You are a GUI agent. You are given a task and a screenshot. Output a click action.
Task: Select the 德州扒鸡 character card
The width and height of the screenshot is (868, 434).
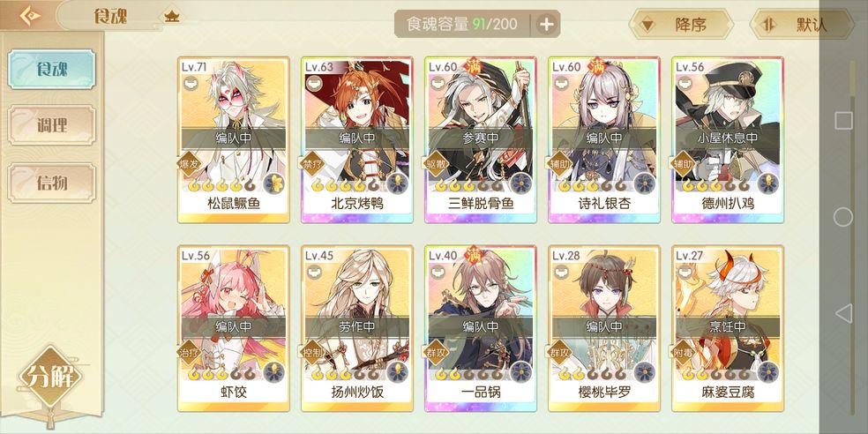click(728, 140)
